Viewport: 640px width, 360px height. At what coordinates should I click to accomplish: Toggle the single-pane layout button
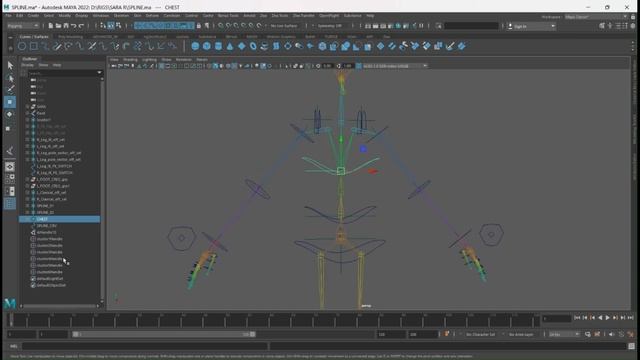[10, 167]
